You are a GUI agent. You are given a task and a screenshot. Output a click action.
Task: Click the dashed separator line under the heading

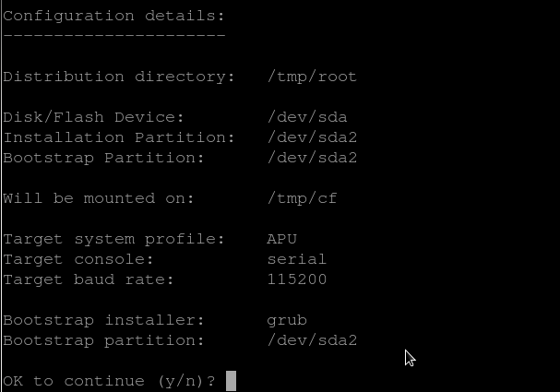tap(113, 35)
